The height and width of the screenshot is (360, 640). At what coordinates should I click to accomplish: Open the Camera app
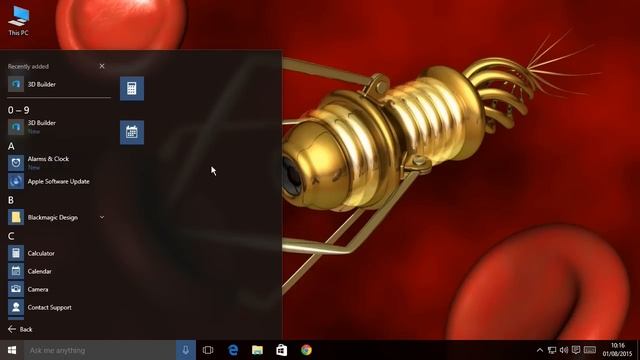[59, 289]
